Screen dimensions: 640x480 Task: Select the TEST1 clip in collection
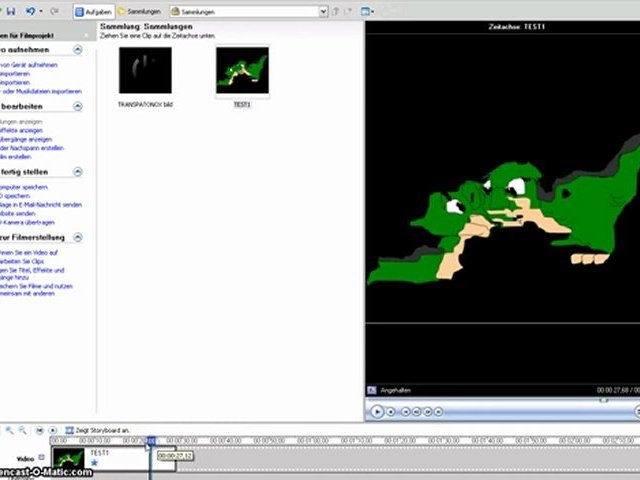[x=242, y=72]
